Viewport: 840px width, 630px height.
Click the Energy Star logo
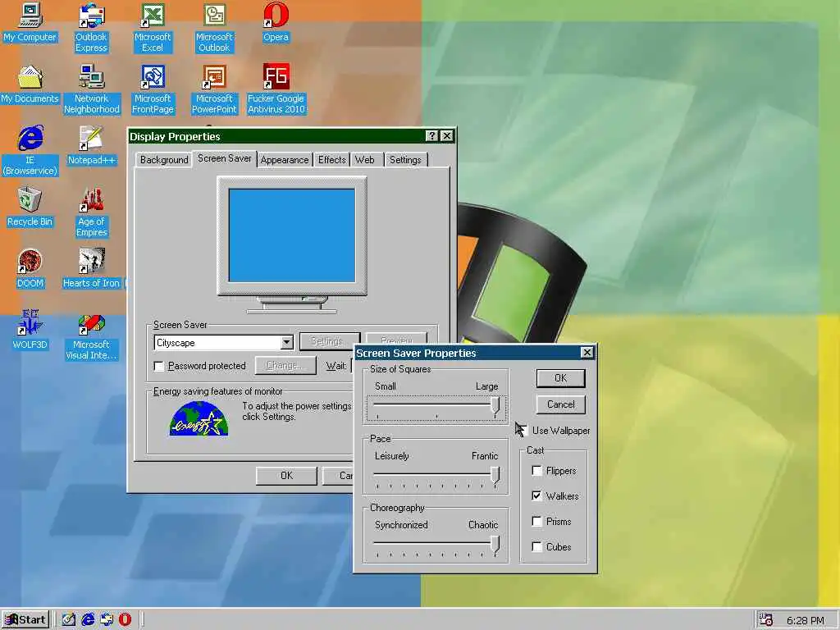(199, 418)
